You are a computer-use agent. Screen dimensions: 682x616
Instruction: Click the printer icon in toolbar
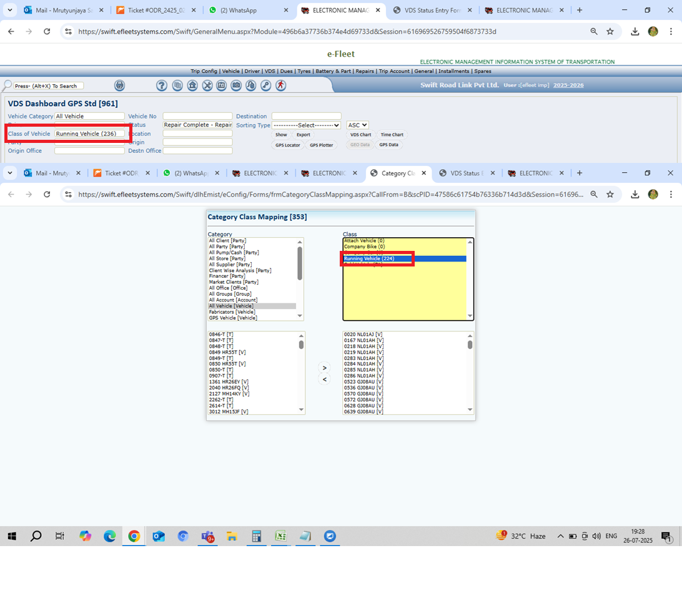120,86
